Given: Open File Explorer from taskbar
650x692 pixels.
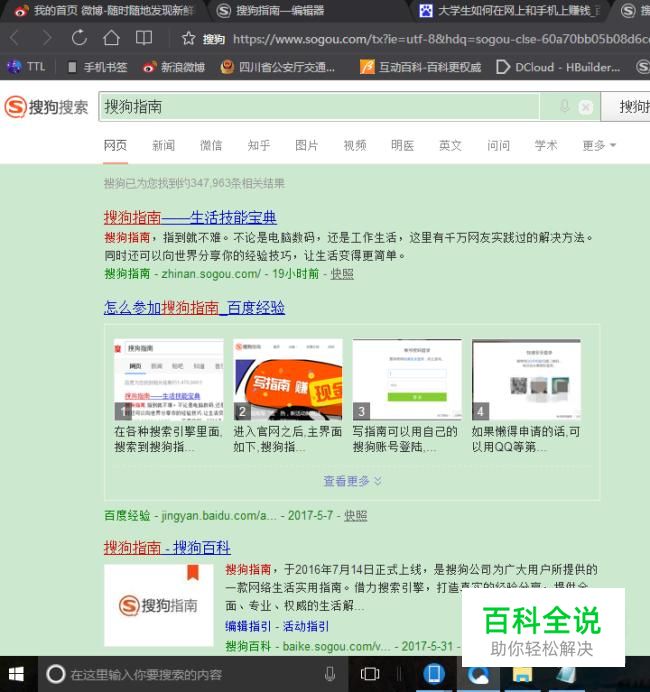Looking at the screenshot, I should coord(522,676).
